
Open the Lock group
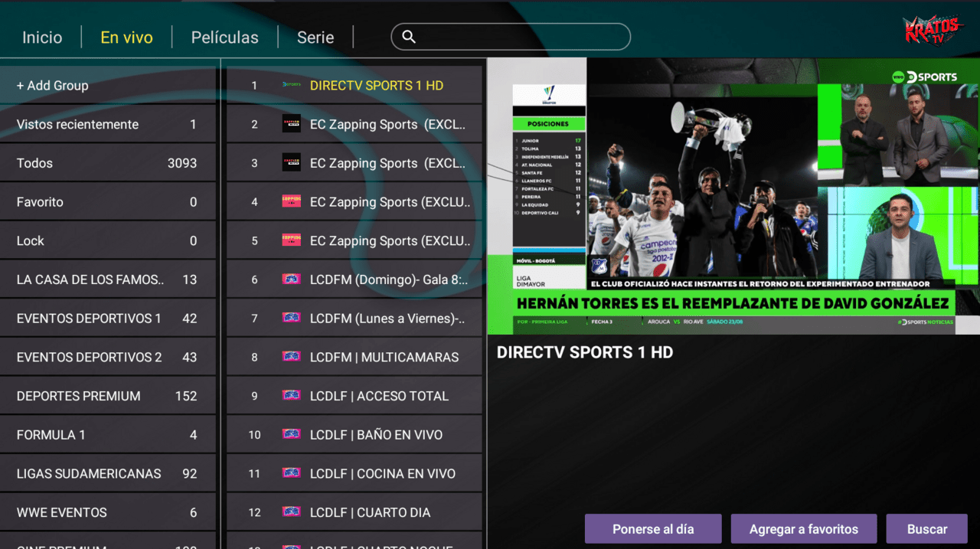click(x=108, y=240)
